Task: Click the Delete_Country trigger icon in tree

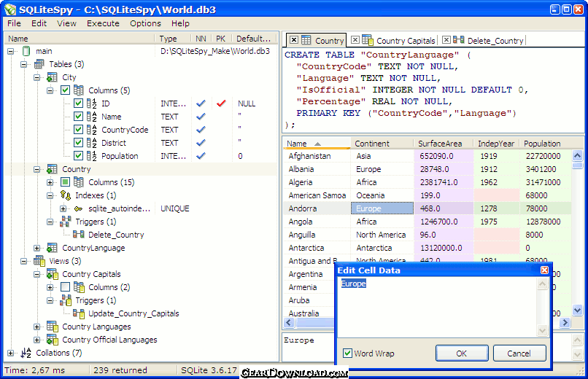Action: (78, 235)
